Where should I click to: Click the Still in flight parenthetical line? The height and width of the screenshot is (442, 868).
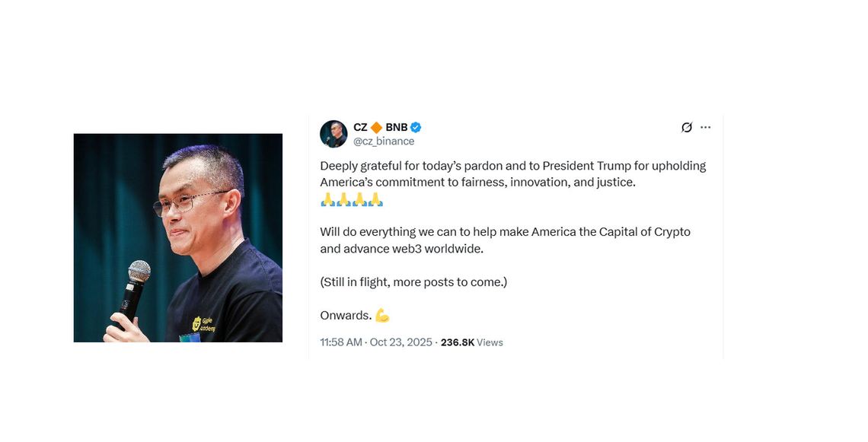tap(414, 281)
